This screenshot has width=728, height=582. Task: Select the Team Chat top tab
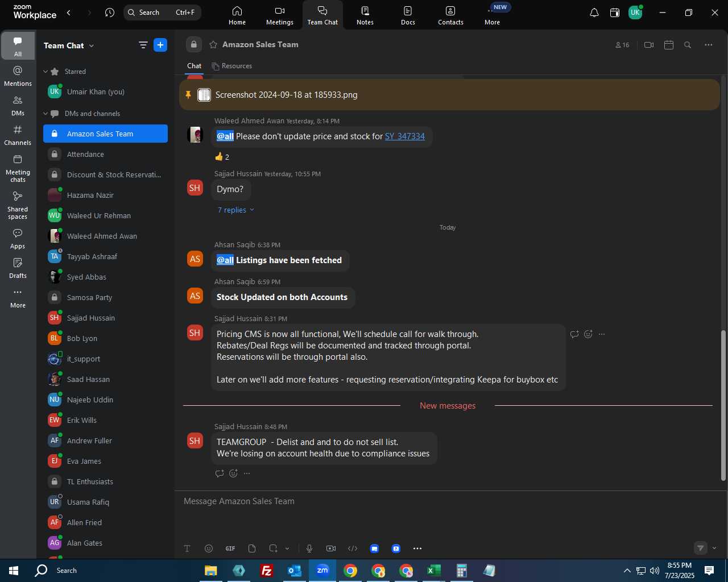click(x=322, y=15)
